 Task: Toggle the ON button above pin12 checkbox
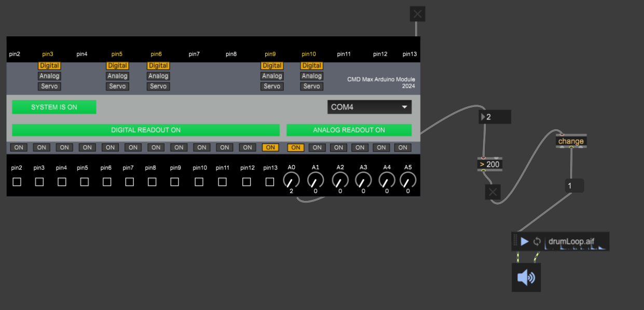coord(248,147)
